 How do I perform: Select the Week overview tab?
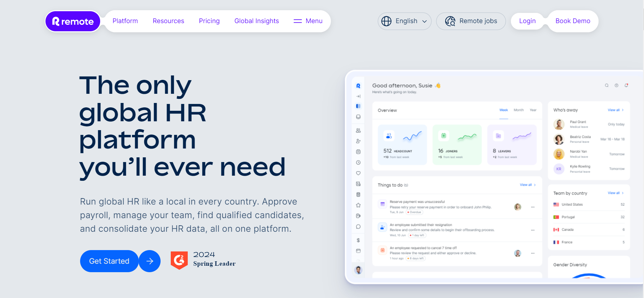click(x=504, y=110)
